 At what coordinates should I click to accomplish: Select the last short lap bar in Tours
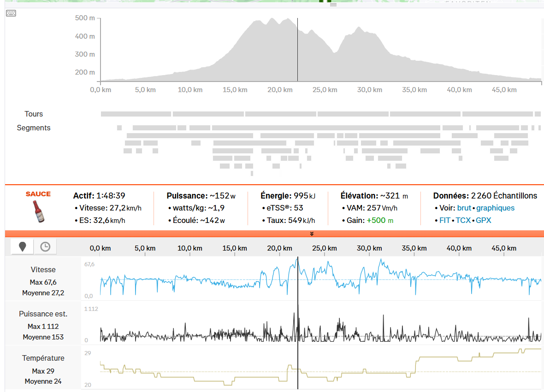(x=538, y=114)
